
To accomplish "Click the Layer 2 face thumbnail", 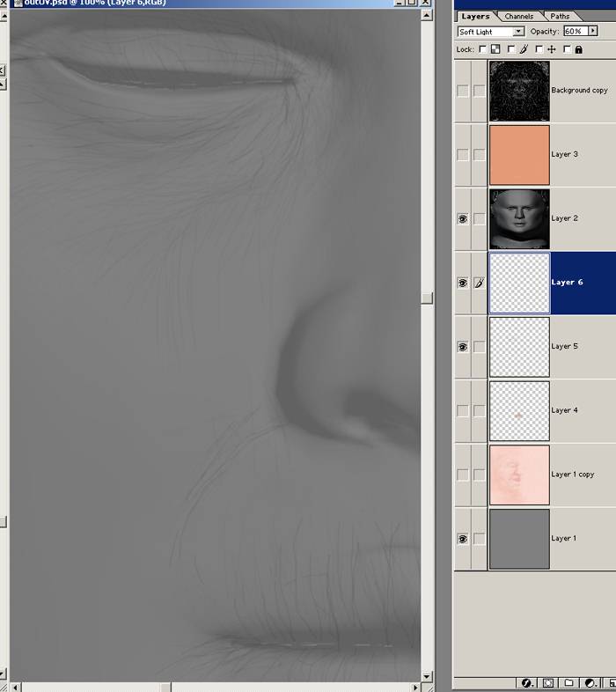I will [519, 218].
